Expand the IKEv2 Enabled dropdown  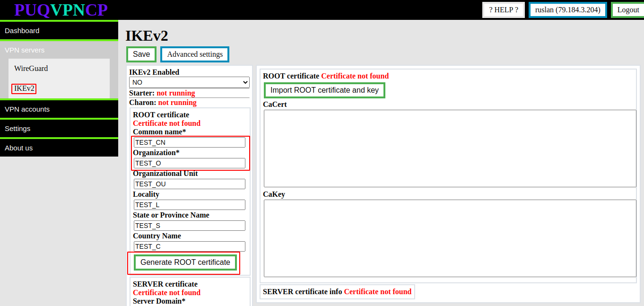point(189,82)
